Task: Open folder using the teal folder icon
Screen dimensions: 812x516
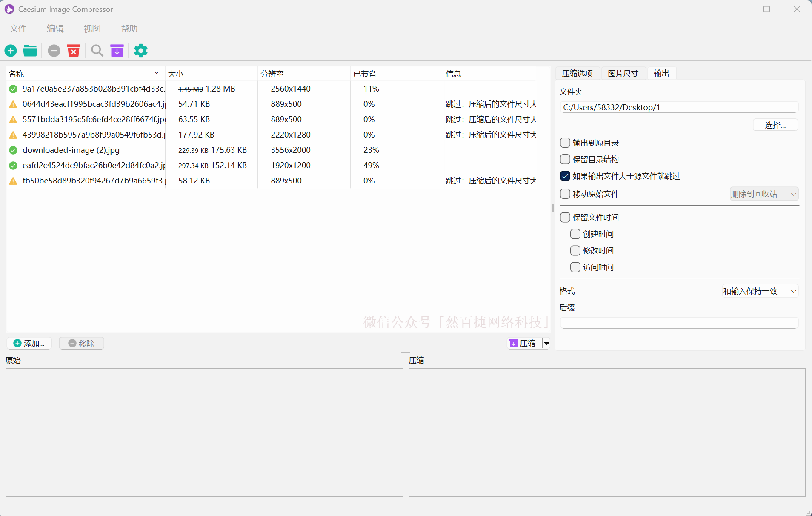Action: click(30, 51)
